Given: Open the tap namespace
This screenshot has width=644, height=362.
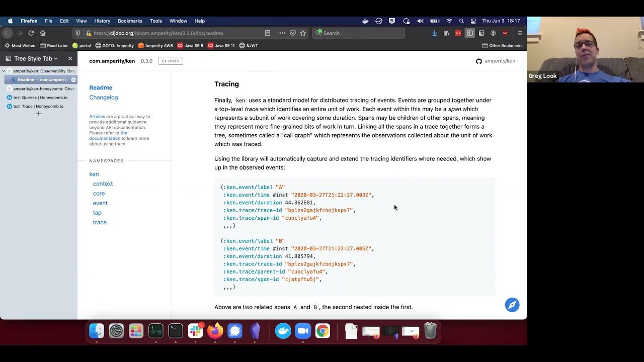Looking at the screenshot, I should tap(97, 213).
